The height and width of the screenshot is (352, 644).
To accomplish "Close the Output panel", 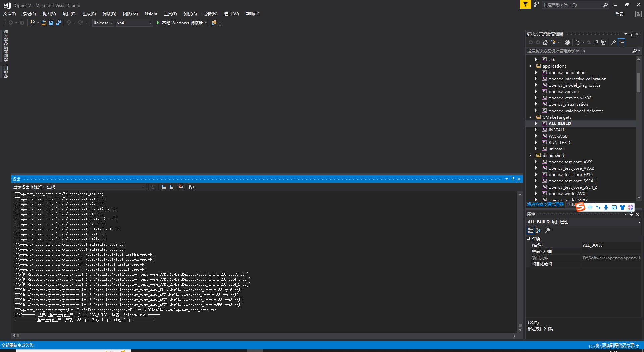I will 519,179.
